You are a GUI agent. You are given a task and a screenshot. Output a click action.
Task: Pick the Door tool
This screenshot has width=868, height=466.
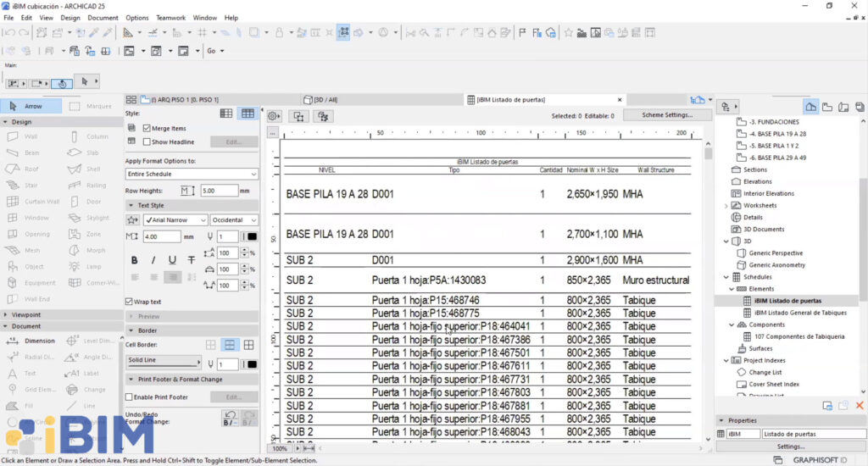[x=92, y=202]
